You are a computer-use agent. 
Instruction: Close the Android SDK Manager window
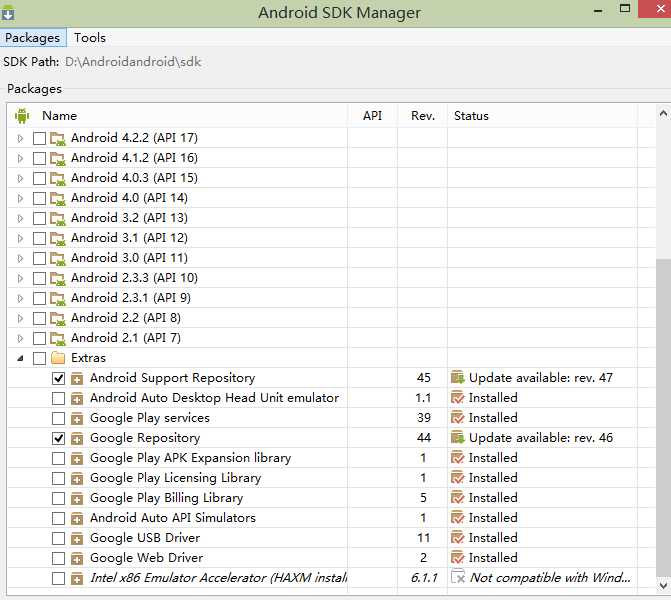point(659,9)
